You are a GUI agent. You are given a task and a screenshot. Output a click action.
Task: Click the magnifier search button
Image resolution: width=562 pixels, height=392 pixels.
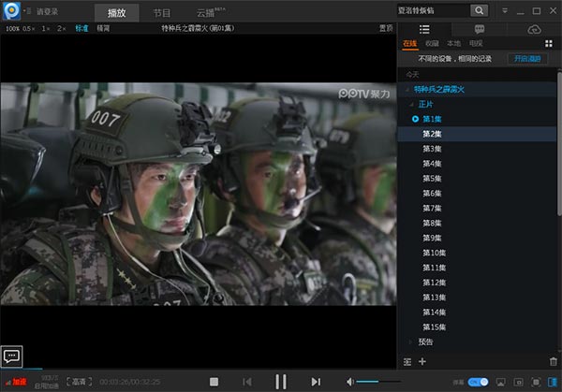click(x=480, y=10)
